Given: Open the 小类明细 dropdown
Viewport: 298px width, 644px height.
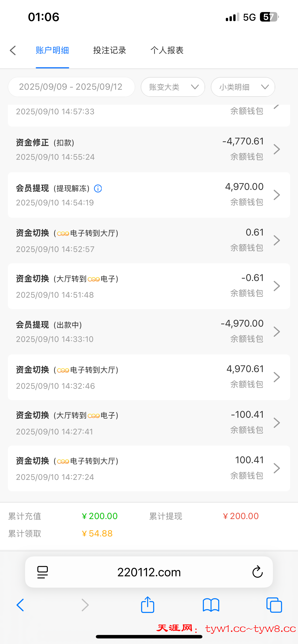Looking at the screenshot, I should coord(243,87).
